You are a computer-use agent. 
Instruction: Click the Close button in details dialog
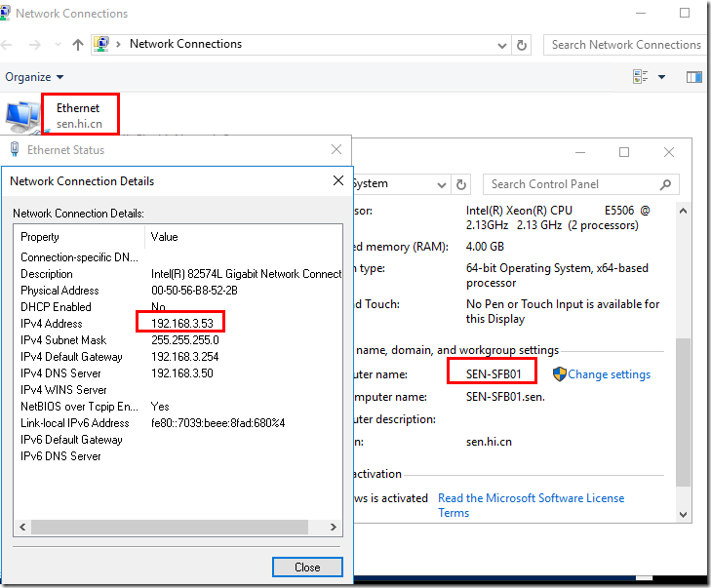[x=307, y=568]
